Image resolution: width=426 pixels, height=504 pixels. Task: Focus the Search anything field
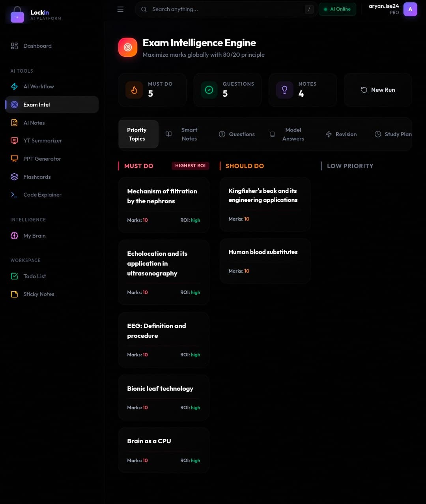click(x=226, y=9)
